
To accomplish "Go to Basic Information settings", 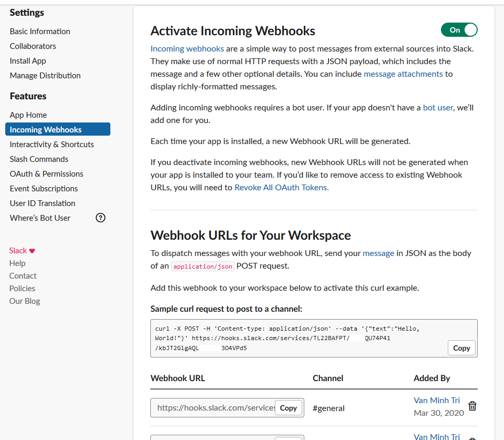I will (39, 31).
